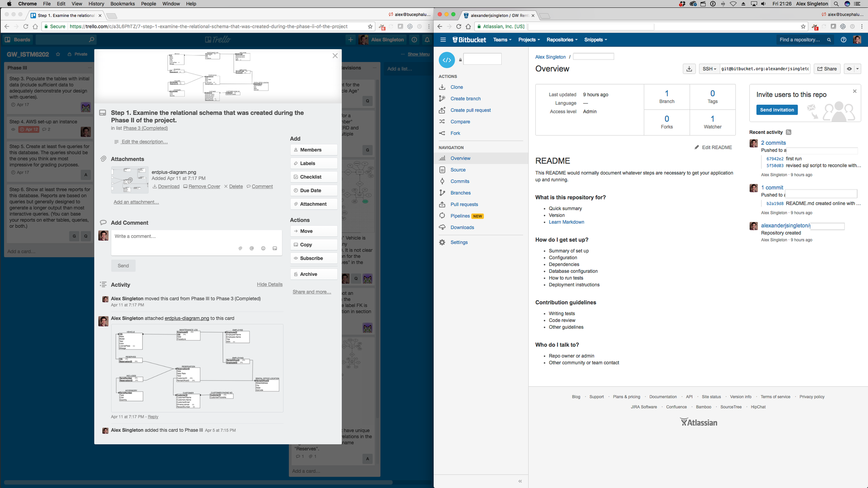Click the Learn Markdown link
This screenshot has width=868, height=488.
[566, 222]
